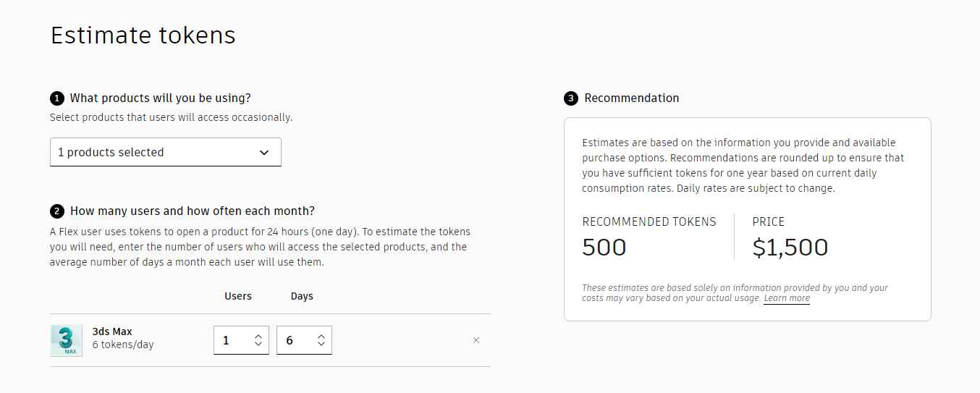The height and width of the screenshot is (393, 980).
Task: Click inside the Days number field
Action: pyautogui.click(x=295, y=340)
